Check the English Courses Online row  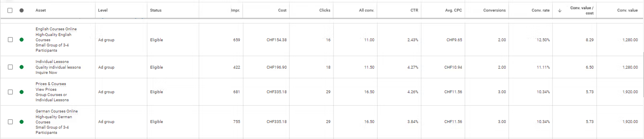[x=10, y=40]
